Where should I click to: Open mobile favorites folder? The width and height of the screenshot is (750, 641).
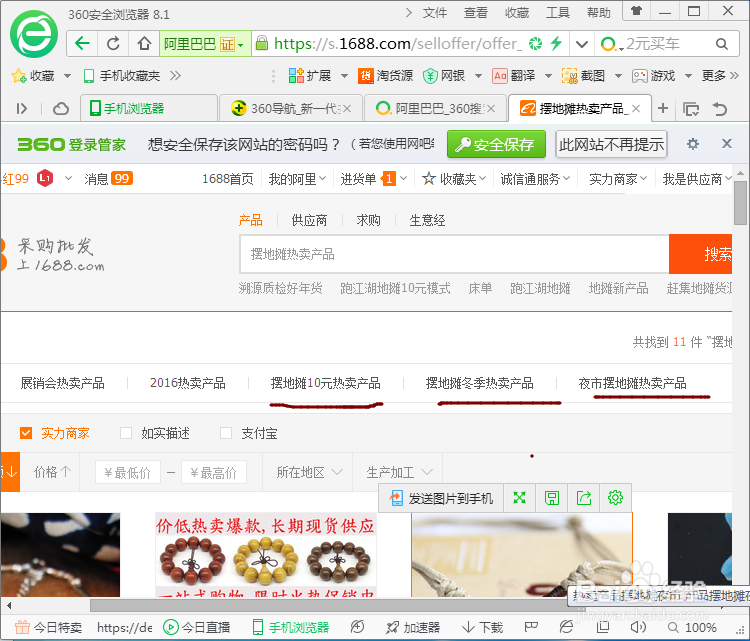[x=121, y=76]
